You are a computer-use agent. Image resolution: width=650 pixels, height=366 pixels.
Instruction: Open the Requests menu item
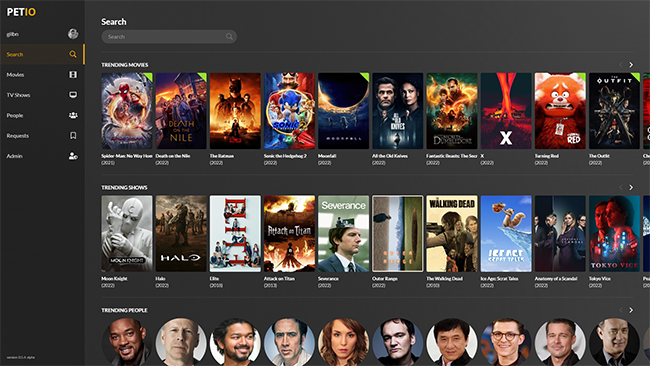[42, 136]
